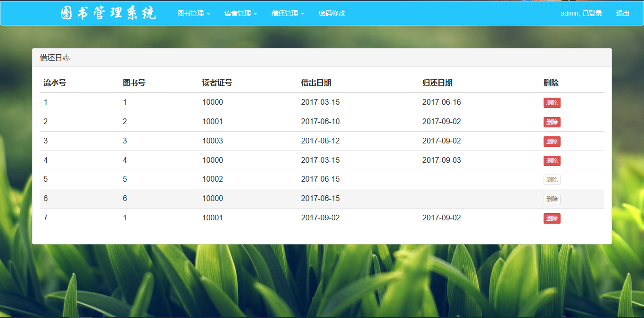Go to the 密码修改 page
Image resolution: width=644 pixels, height=318 pixels.
point(332,13)
